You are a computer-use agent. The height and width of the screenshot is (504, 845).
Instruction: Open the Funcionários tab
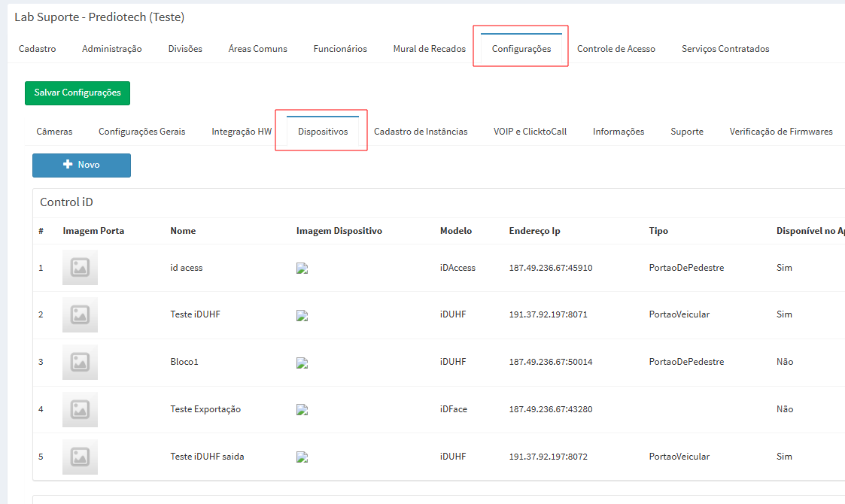(x=340, y=49)
